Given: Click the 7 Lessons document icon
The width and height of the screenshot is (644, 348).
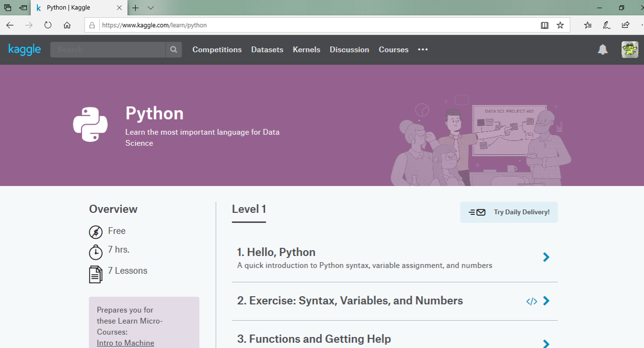Looking at the screenshot, I should 96,275.
